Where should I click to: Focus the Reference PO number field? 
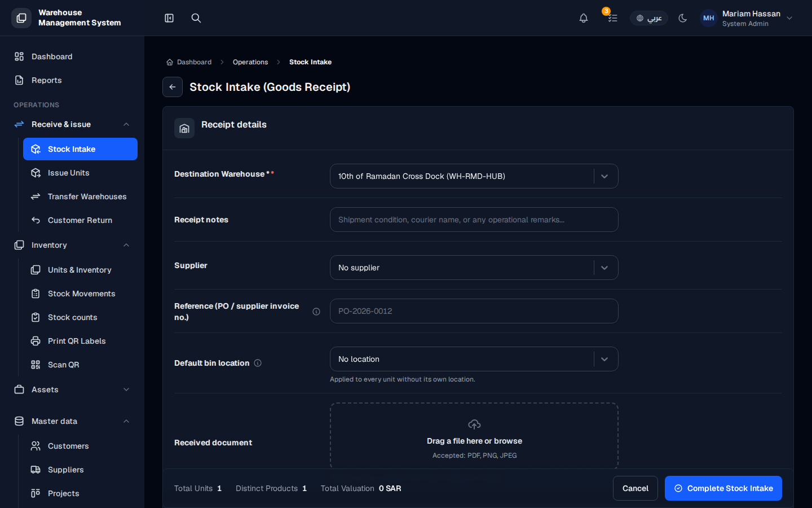474,311
